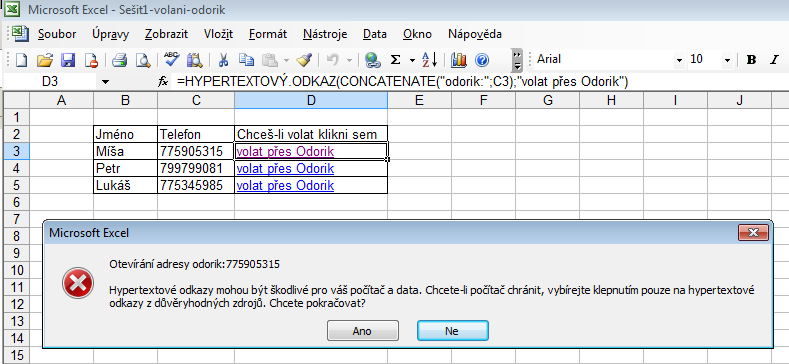Open the font size 10 dropdown
This screenshot has height=364, width=789.
coord(727,60)
